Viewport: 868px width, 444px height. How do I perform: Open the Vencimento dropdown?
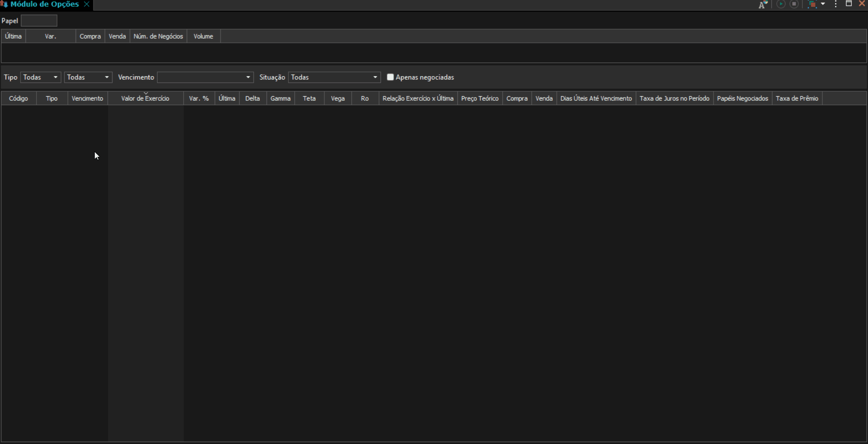click(x=205, y=77)
